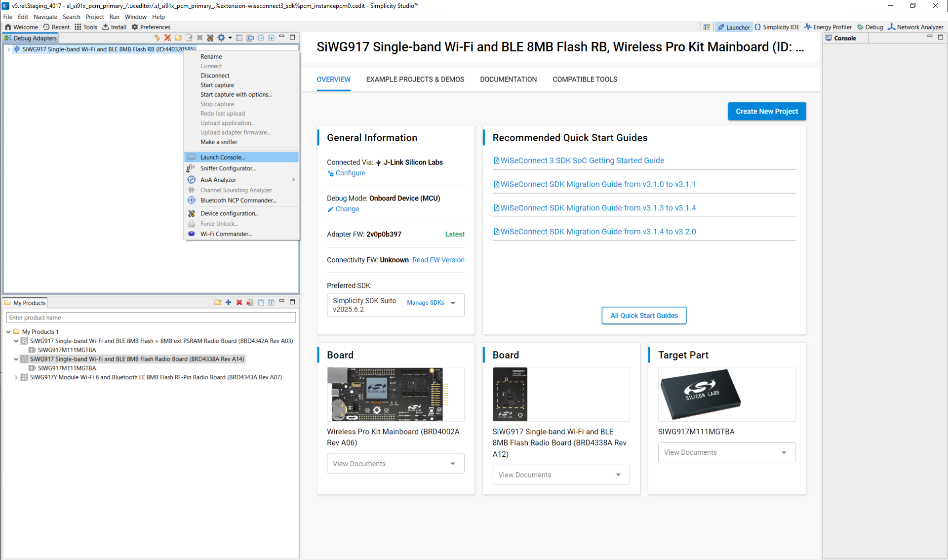The image size is (948, 560).
Task: Expand the SiWG917Y Module BRD4343A tree node
Action: 16,377
